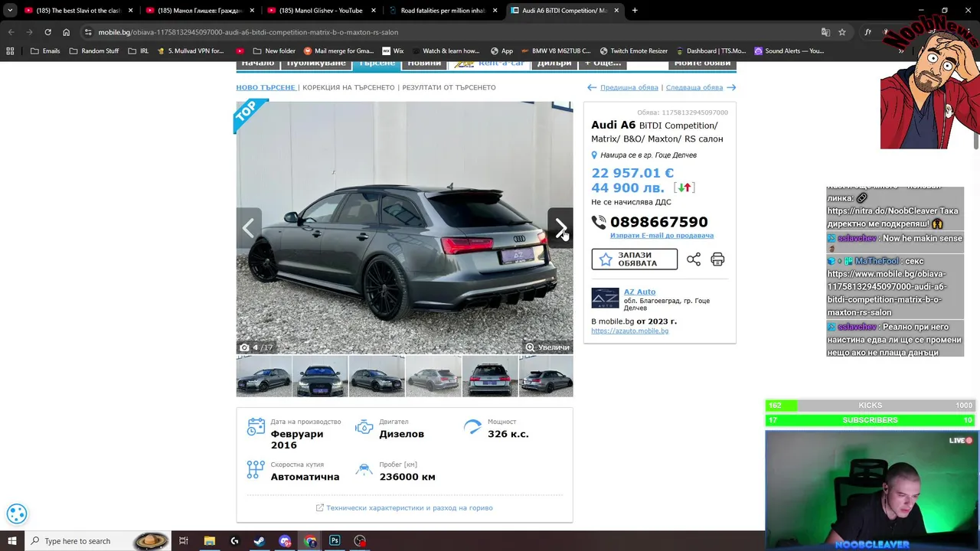The width and height of the screenshot is (980, 551).
Task: Open https://azauto.mobile.bg link
Action: click(x=629, y=331)
